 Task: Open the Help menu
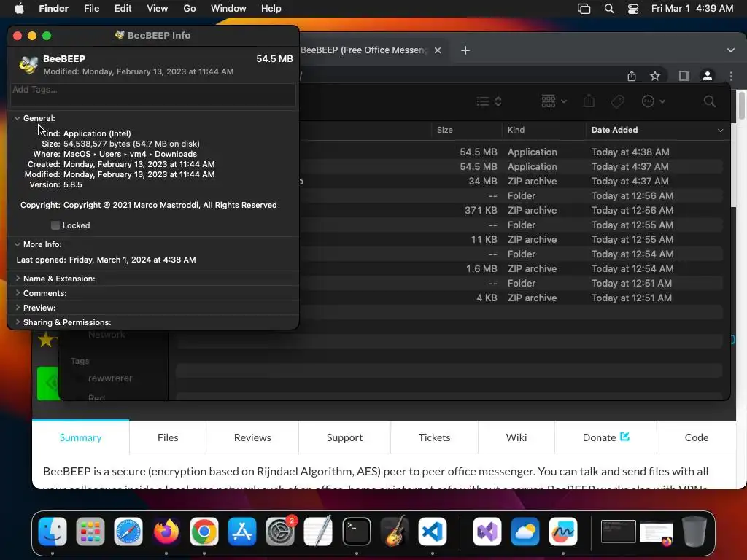(x=271, y=9)
